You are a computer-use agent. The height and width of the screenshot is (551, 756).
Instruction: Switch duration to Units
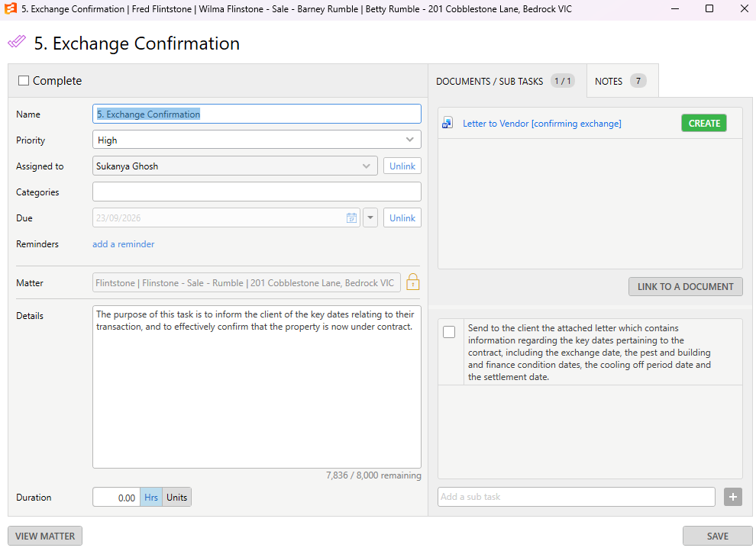pyautogui.click(x=176, y=497)
